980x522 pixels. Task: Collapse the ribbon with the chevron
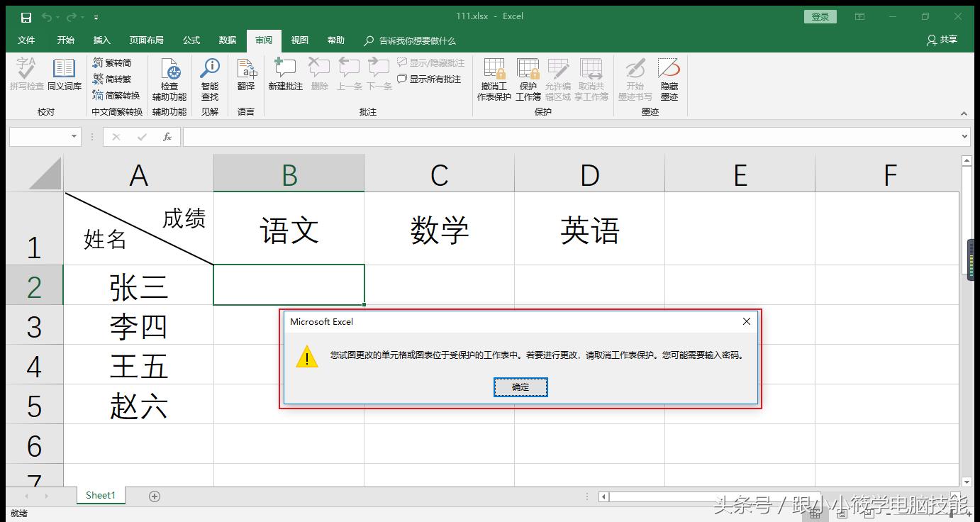(964, 113)
